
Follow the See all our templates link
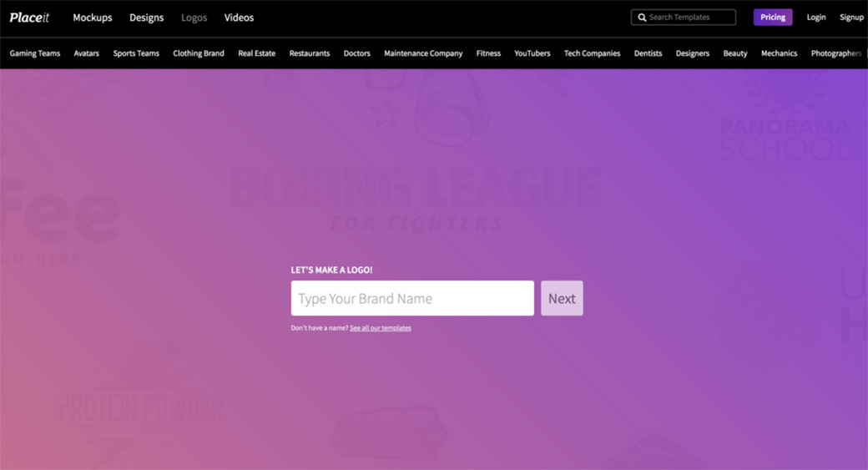[x=380, y=328]
